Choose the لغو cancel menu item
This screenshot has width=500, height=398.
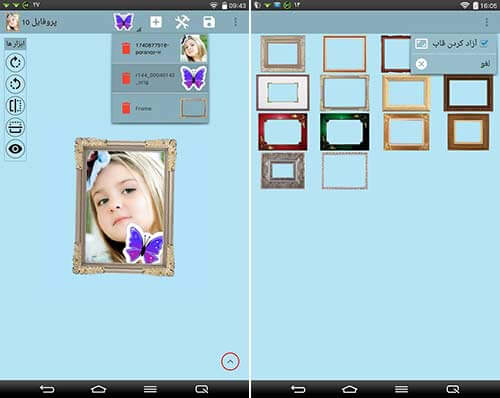coord(454,64)
